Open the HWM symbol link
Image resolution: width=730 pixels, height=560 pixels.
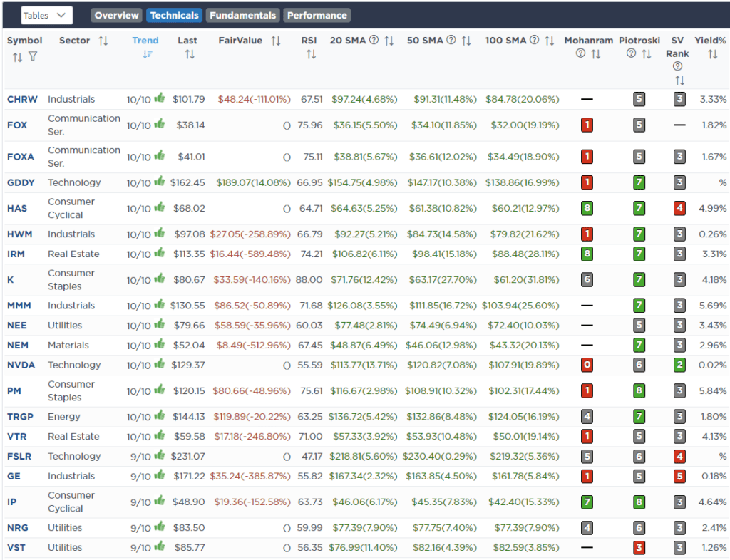(x=19, y=234)
